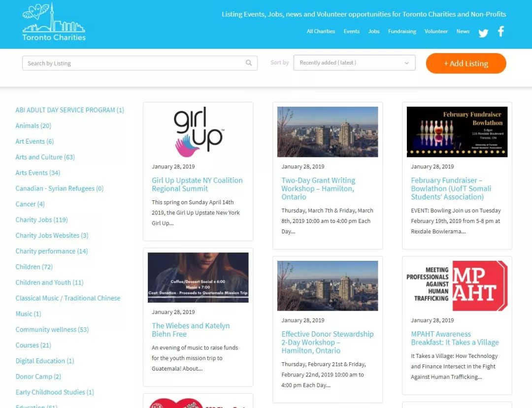Select the Art Events (6) category
The width and height of the screenshot is (532, 408).
(x=34, y=141)
